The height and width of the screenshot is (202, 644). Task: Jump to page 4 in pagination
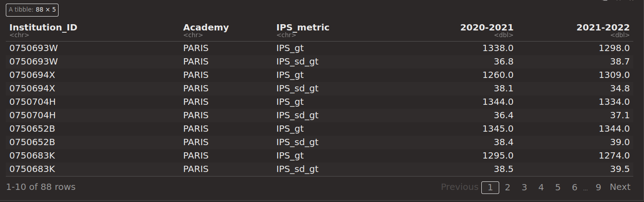point(541,187)
